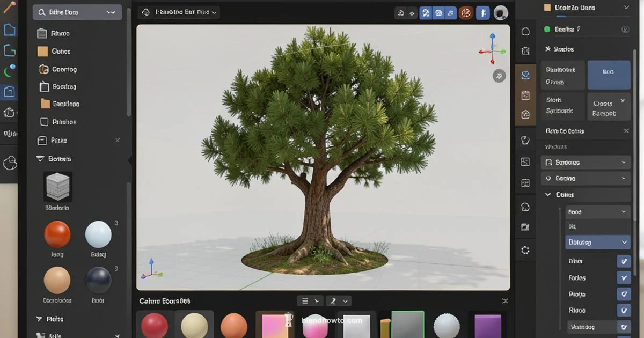The width and height of the screenshot is (644, 338).
Task: Open the Scenes folder icon in sidebar
Action: [x=43, y=86]
